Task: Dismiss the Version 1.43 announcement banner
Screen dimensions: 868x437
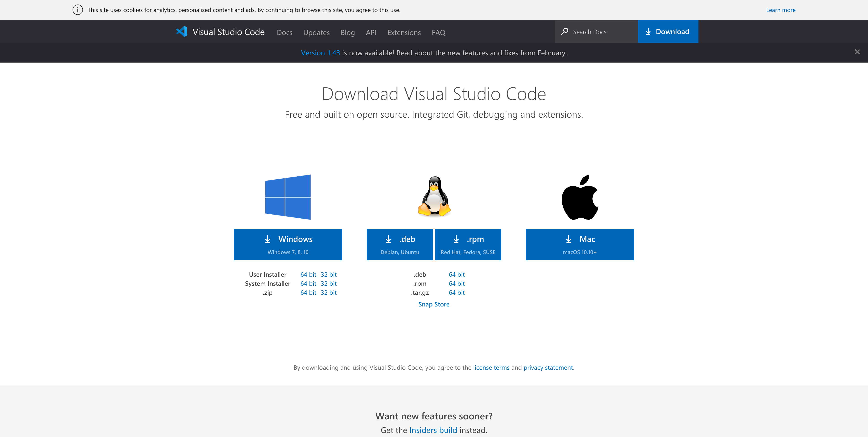Action: [857, 52]
